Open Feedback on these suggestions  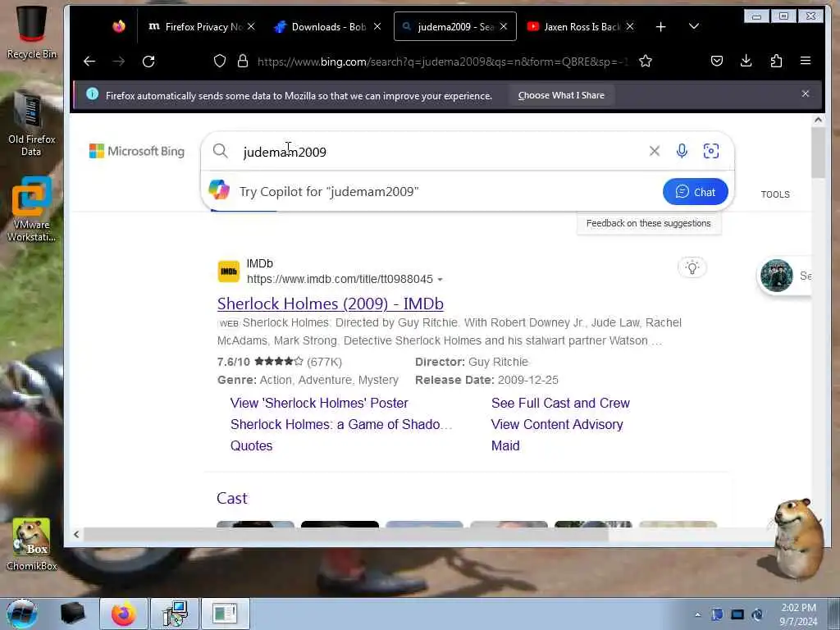[648, 223]
